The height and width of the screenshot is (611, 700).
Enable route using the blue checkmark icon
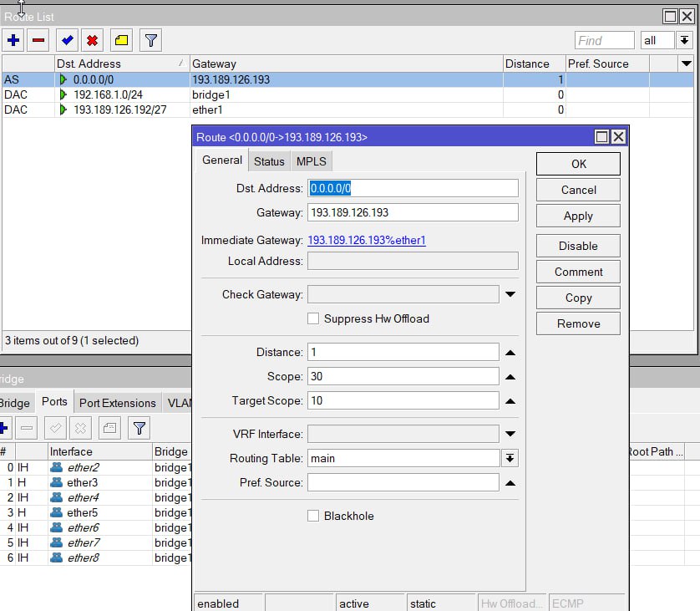(x=68, y=41)
